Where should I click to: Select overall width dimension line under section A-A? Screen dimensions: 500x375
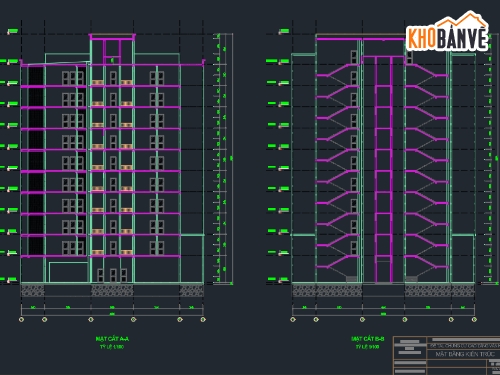coord(112,314)
